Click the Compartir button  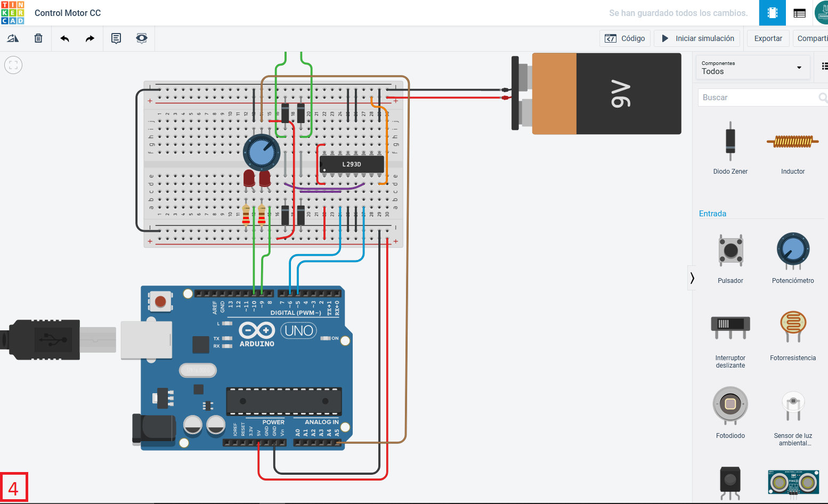tap(811, 38)
